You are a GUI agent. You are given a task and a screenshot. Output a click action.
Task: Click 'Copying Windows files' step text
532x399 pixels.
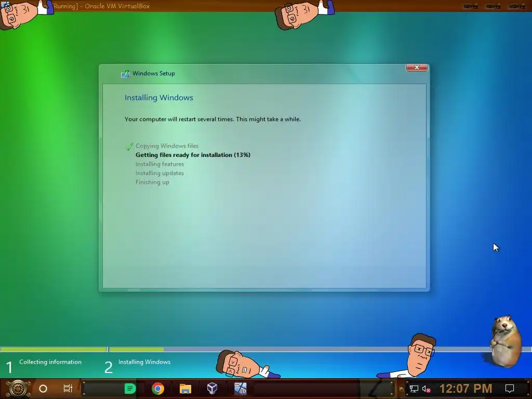[x=167, y=146]
